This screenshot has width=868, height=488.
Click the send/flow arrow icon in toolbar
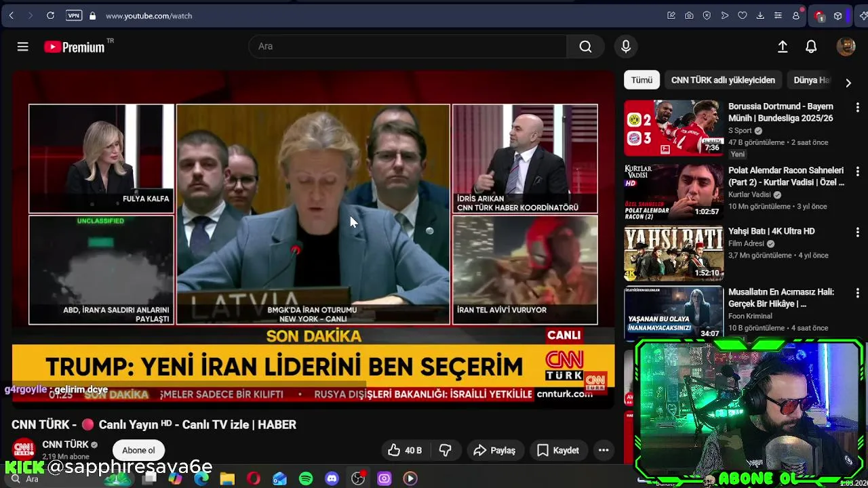[x=725, y=16]
